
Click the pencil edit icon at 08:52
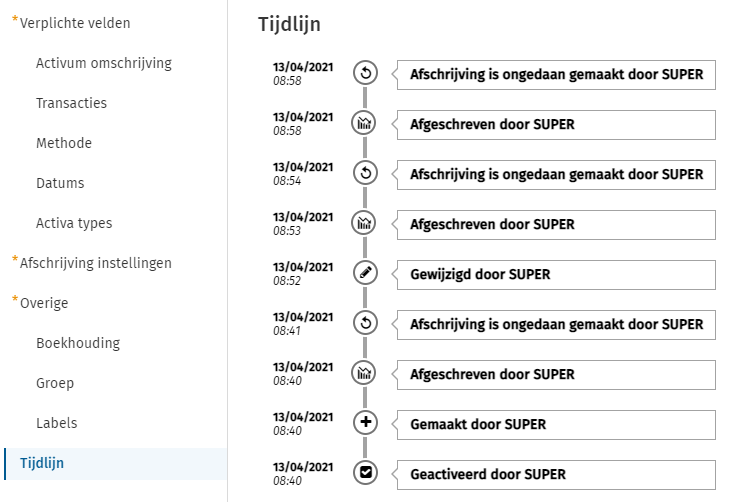366,273
